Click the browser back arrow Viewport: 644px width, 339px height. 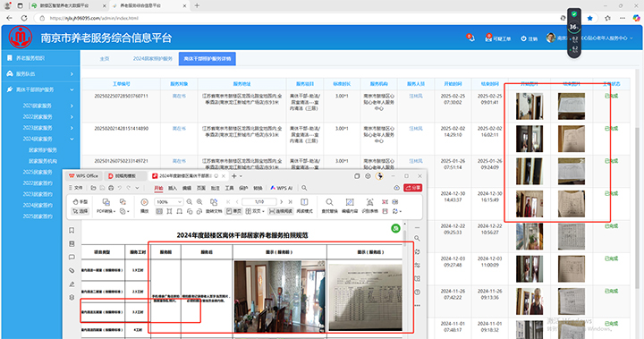pyautogui.click(x=10, y=18)
